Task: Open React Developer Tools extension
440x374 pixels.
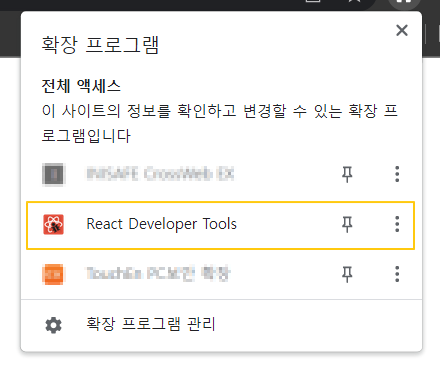Action: (220, 225)
